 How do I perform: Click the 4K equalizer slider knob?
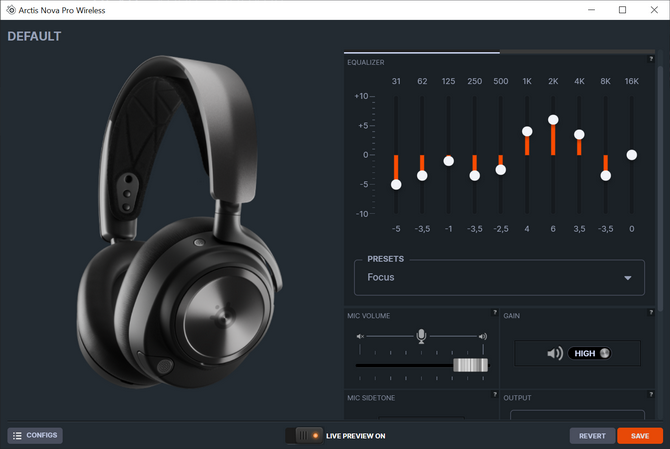[x=579, y=135]
